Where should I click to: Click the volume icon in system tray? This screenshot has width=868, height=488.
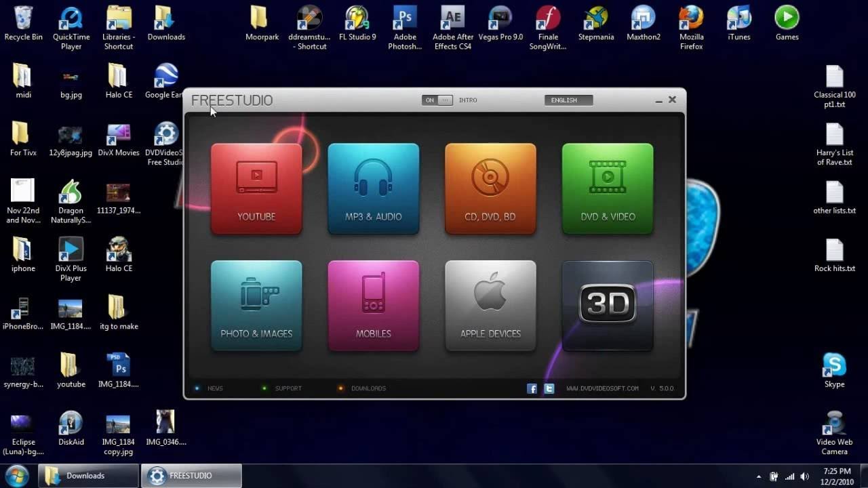805,476
